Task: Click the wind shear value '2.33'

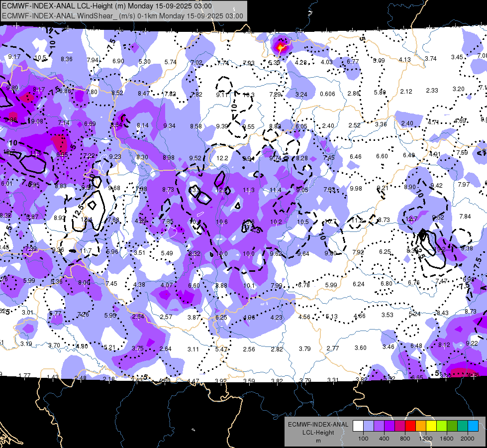Action: (x=432, y=90)
